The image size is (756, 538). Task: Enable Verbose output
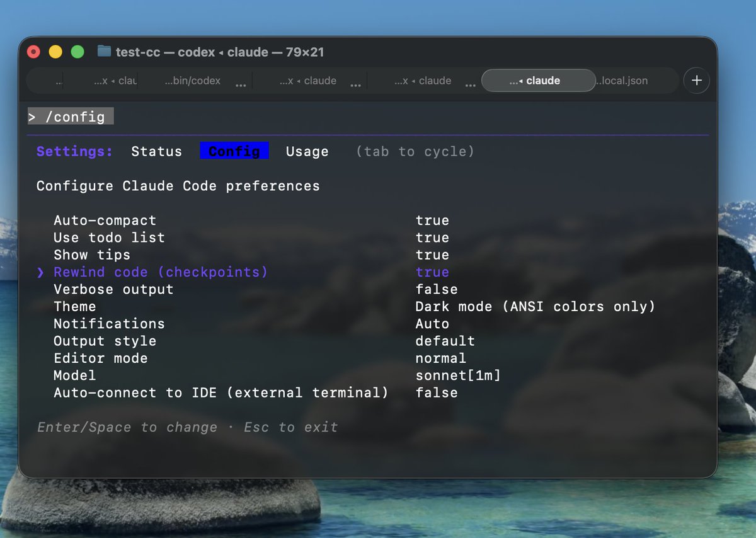point(113,289)
